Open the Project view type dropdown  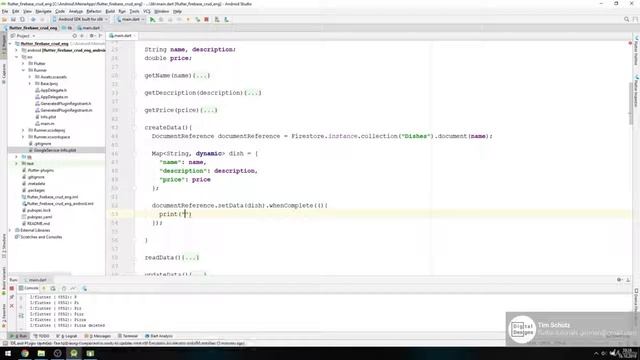point(23,36)
